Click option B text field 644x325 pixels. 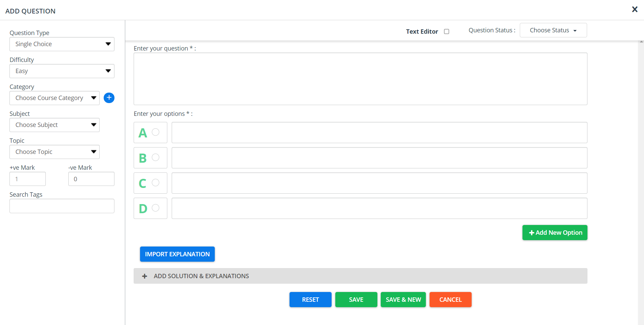[379, 158]
